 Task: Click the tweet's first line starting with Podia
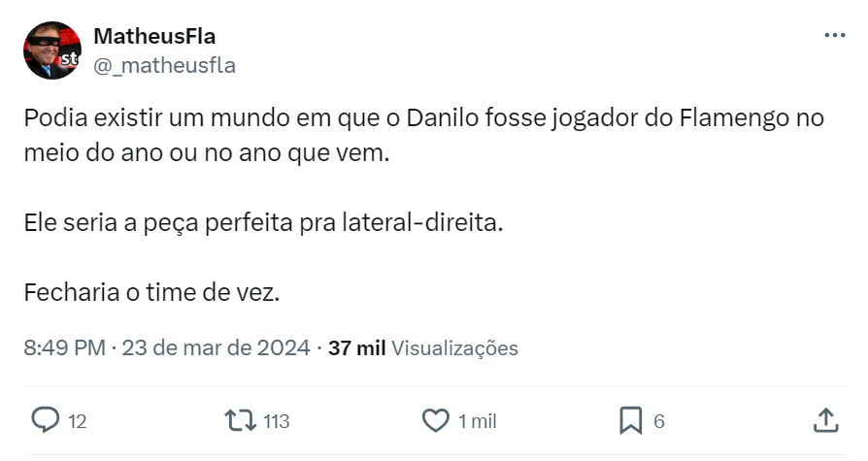[x=423, y=119]
